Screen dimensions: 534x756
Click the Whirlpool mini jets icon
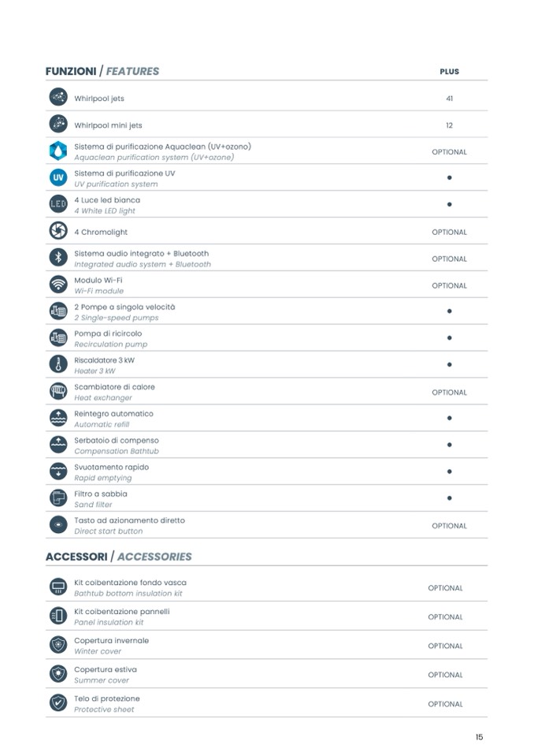pos(58,125)
